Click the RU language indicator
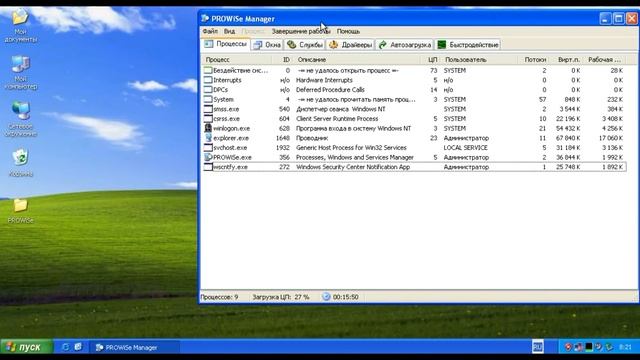Viewport: 640px width, 360px height. pos(538,347)
